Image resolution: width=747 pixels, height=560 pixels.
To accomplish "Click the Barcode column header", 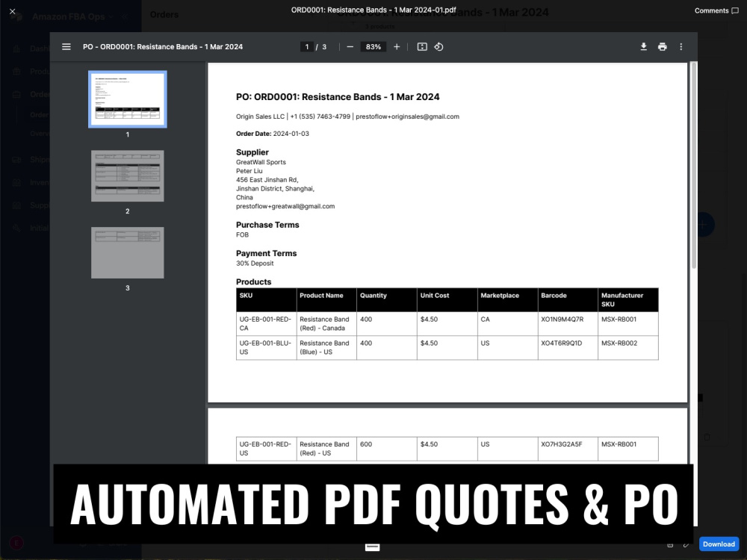I will click(x=568, y=299).
